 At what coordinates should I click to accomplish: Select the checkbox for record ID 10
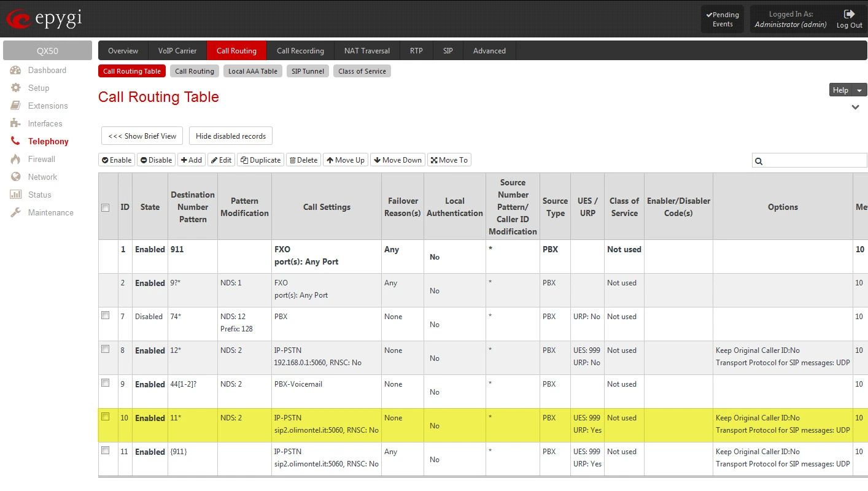tap(106, 417)
